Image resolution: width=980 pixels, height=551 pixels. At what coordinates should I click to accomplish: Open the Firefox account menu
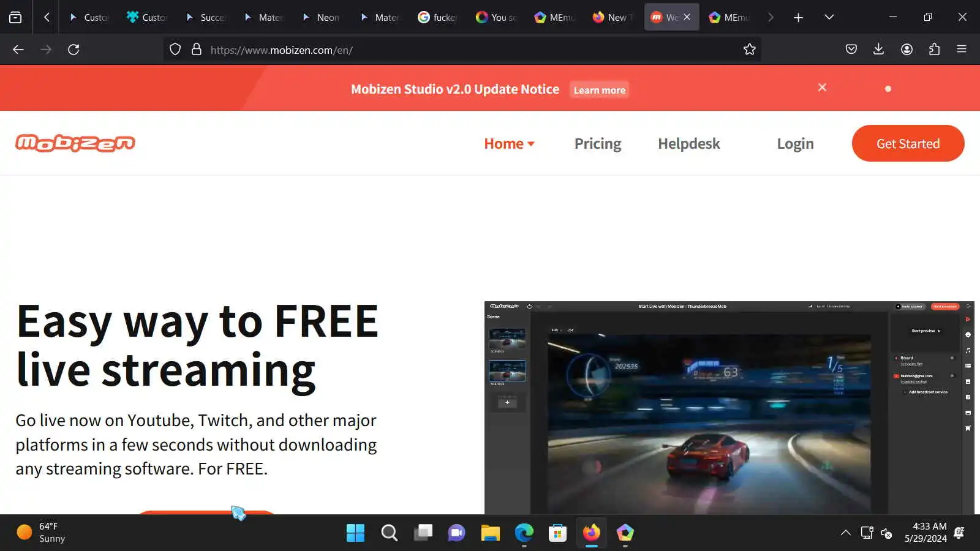pyautogui.click(x=907, y=50)
